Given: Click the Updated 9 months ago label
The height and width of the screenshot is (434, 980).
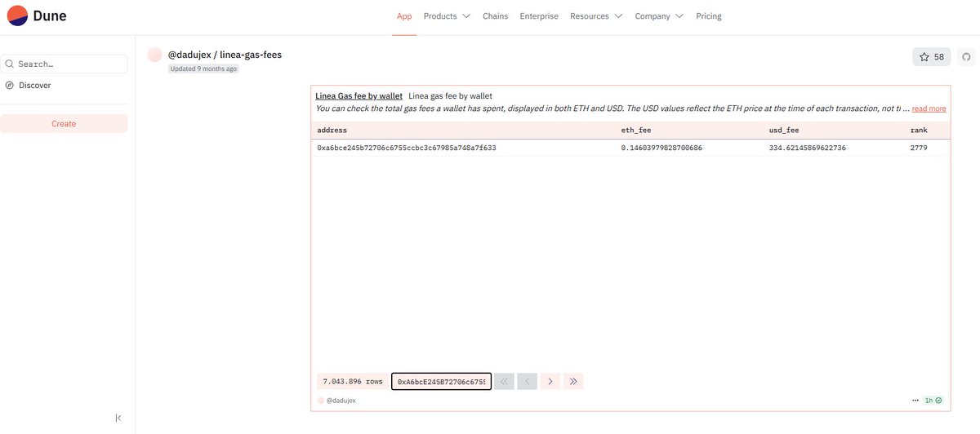Looking at the screenshot, I should (203, 69).
